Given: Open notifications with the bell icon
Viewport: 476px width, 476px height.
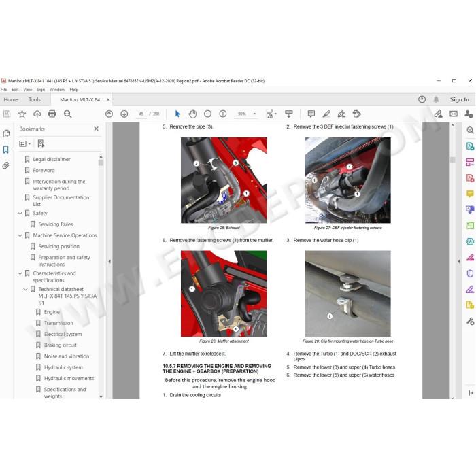Looking at the screenshot, I should pyautogui.click(x=437, y=99).
